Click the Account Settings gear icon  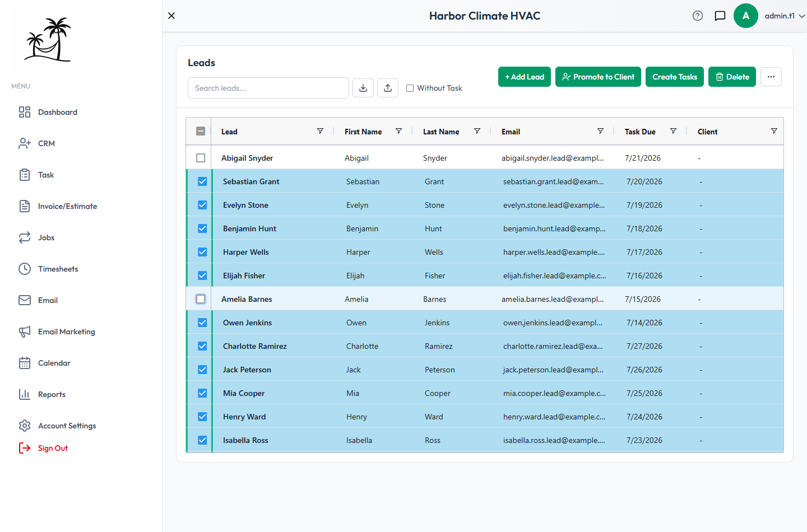pyautogui.click(x=25, y=426)
